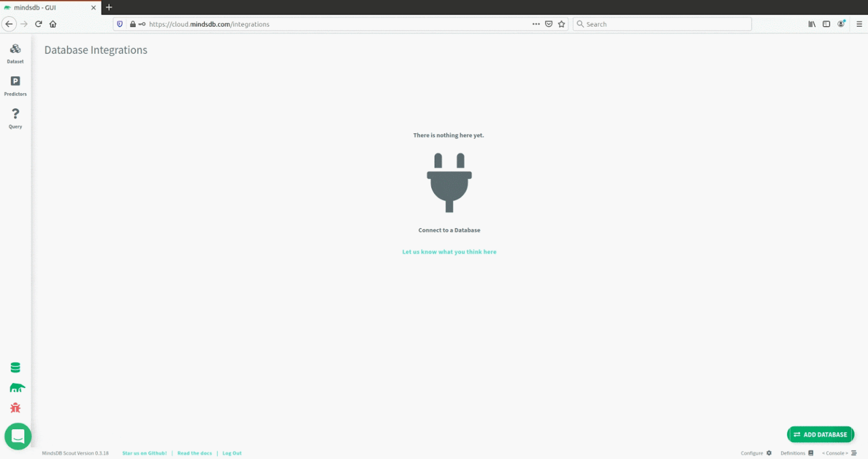Open 'Read the docs' link

coord(194,453)
